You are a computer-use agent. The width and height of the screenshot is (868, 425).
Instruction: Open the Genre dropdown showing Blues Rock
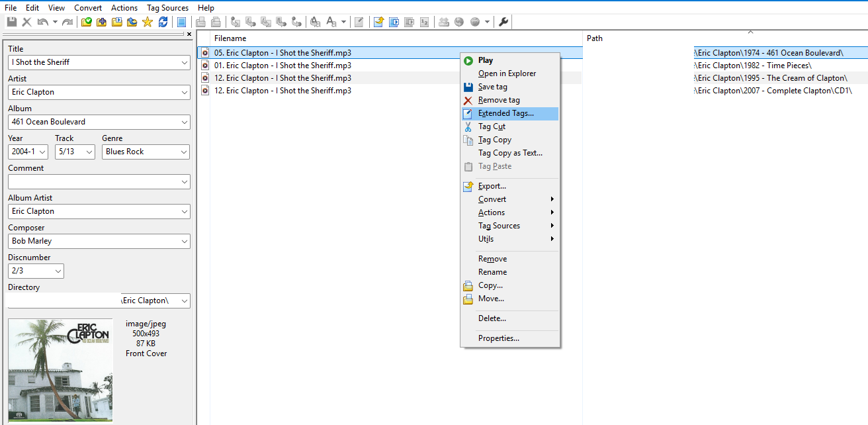184,152
